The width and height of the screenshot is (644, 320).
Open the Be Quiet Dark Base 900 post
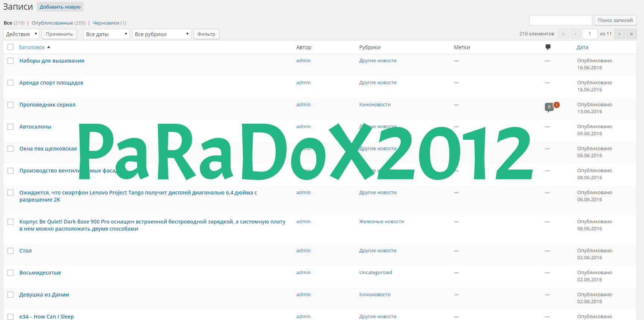click(x=152, y=225)
